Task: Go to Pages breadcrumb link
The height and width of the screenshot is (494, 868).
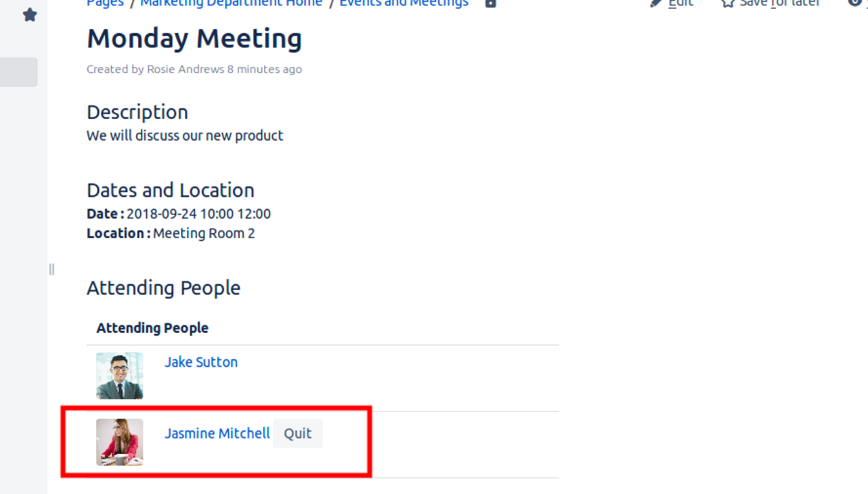Action: pos(105,3)
